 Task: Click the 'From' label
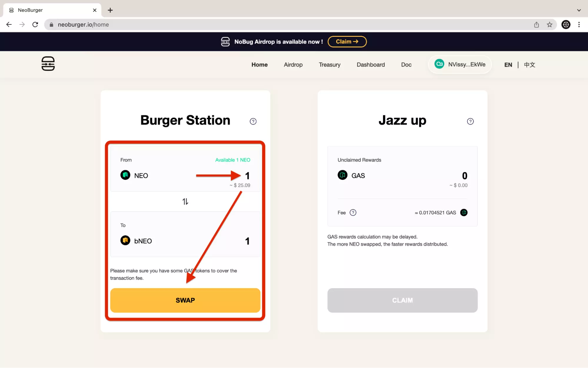(x=126, y=160)
